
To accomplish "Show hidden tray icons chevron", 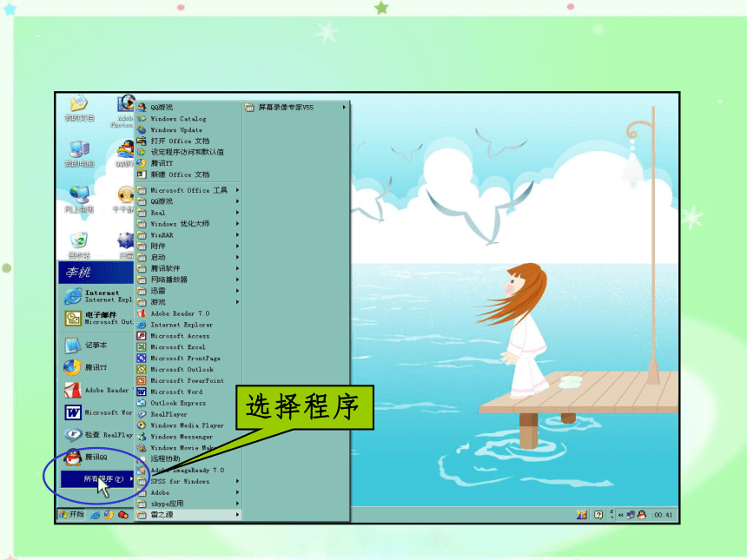I will (621, 515).
